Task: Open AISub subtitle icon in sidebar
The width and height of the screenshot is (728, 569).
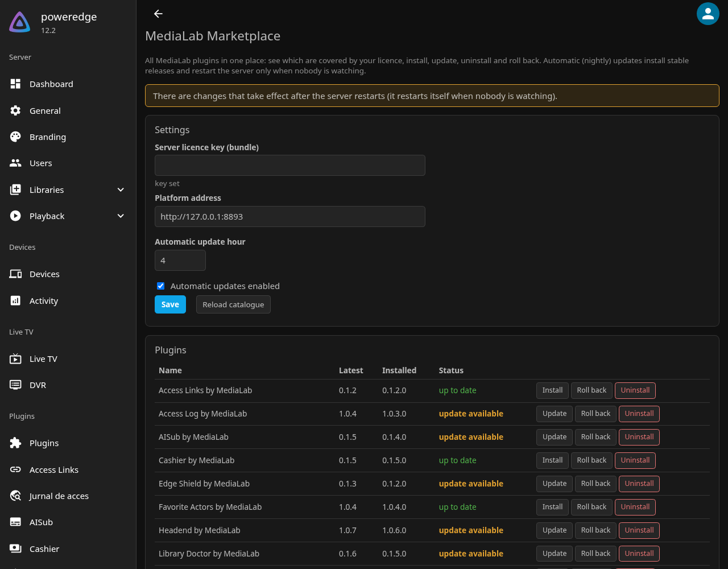Action: 15,522
